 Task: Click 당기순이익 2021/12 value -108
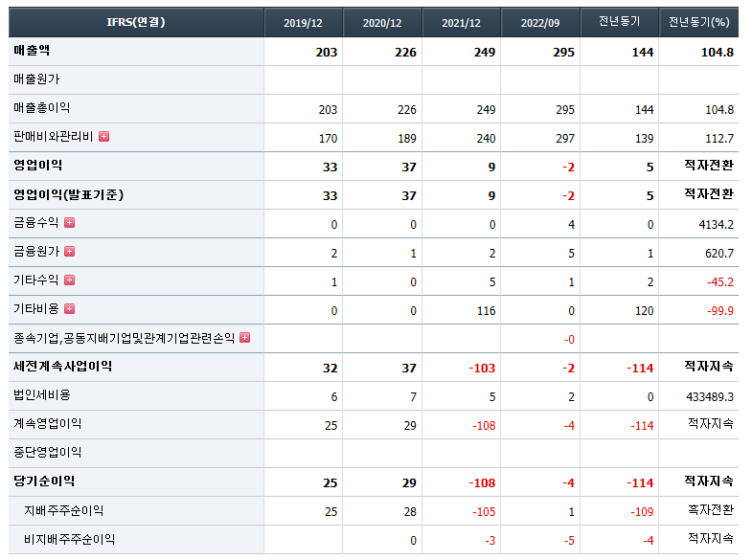pos(482,483)
